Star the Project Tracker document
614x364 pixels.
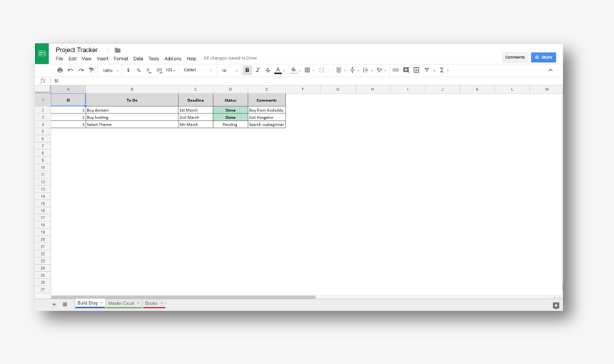coord(108,50)
